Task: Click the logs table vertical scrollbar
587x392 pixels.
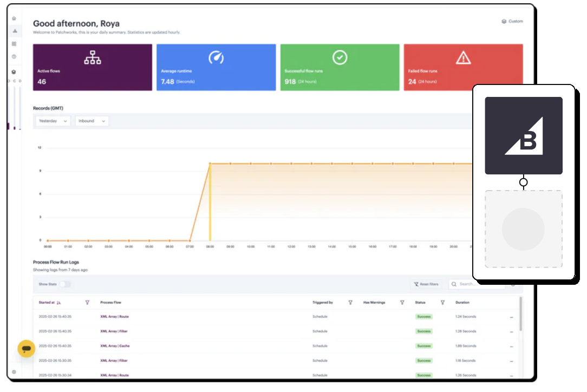Action: point(520,315)
